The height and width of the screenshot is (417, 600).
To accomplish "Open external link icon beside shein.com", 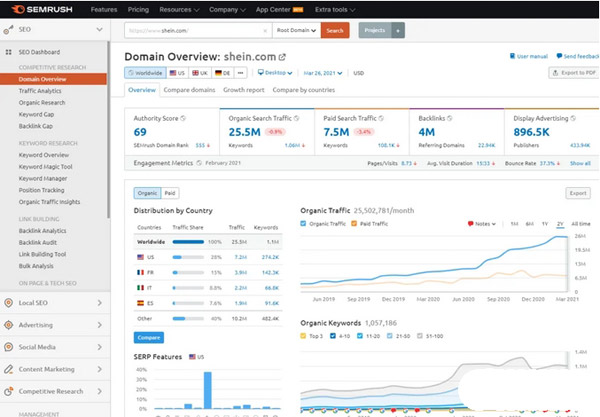I will pyautogui.click(x=282, y=56).
